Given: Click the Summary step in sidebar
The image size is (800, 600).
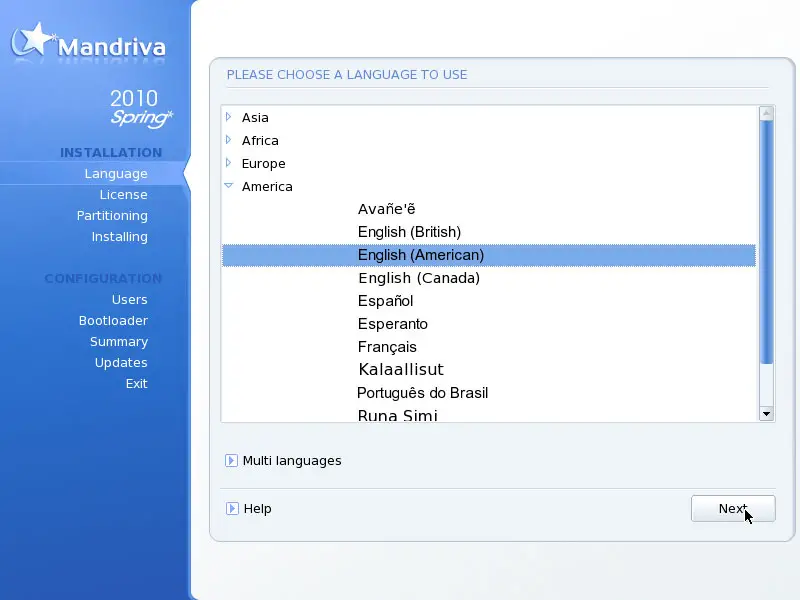Looking at the screenshot, I should [119, 342].
